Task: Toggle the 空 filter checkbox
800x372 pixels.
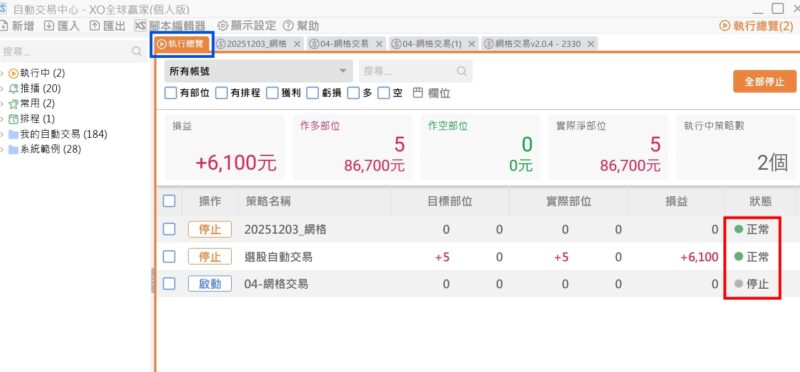Action: (x=384, y=93)
